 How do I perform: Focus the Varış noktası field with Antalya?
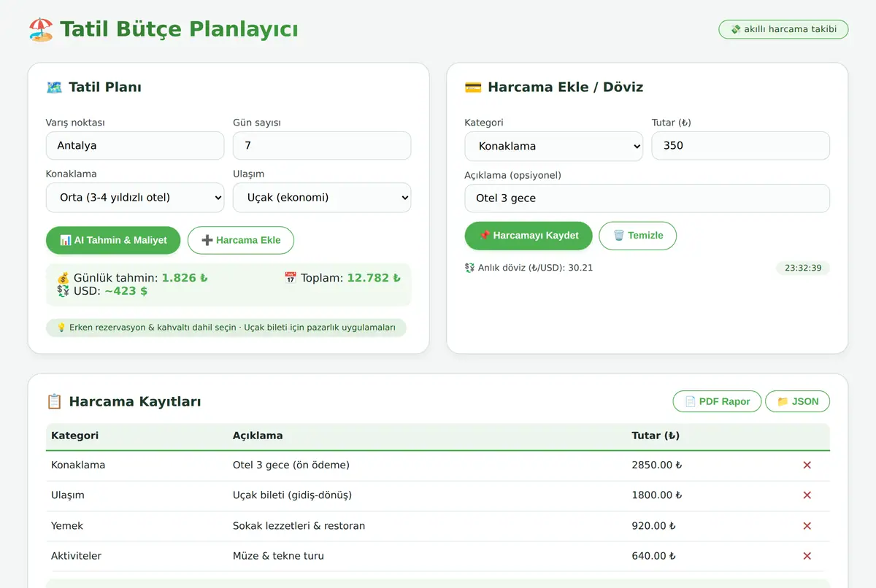coord(135,146)
